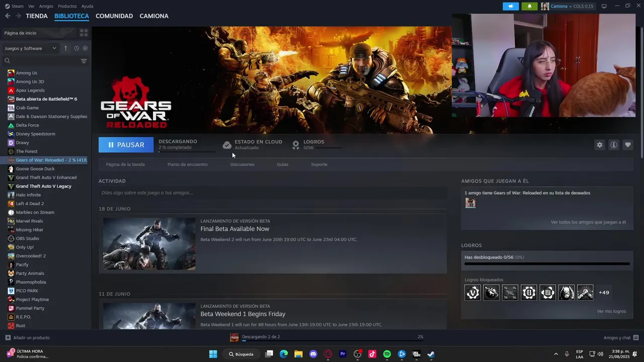This screenshot has width=644, height=362.
Task: Open the announcements megaphone button
Action: (511, 6)
